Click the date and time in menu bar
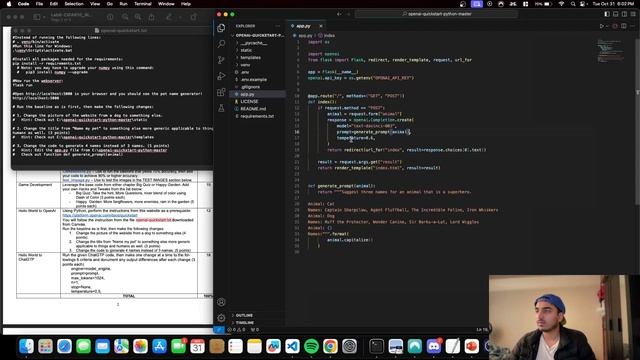Viewport: 640px width, 360px height. coord(613,4)
